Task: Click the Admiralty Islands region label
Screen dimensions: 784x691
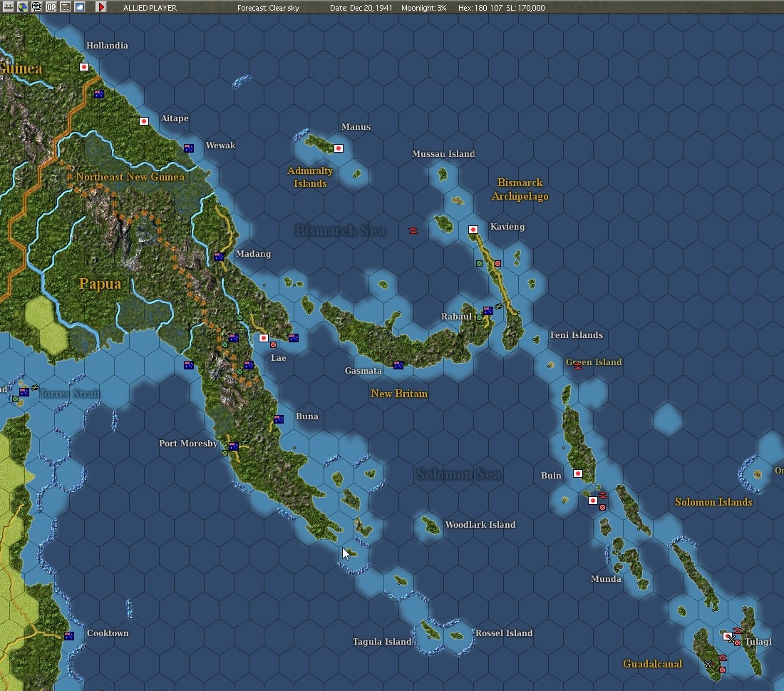Action: (310, 177)
